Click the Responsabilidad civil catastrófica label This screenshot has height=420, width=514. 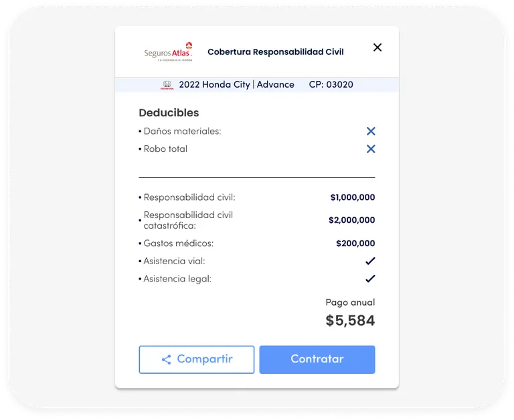(188, 220)
